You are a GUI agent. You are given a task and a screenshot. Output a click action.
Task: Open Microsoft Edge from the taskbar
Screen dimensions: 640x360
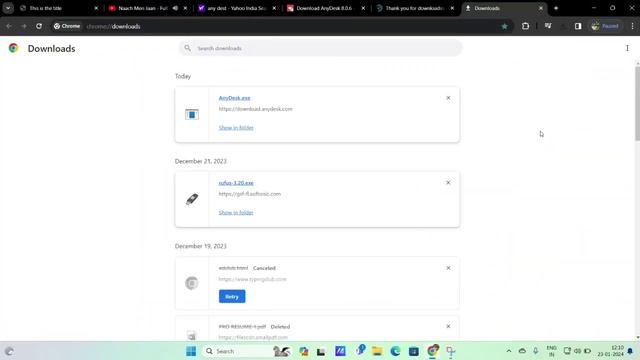(395, 351)
